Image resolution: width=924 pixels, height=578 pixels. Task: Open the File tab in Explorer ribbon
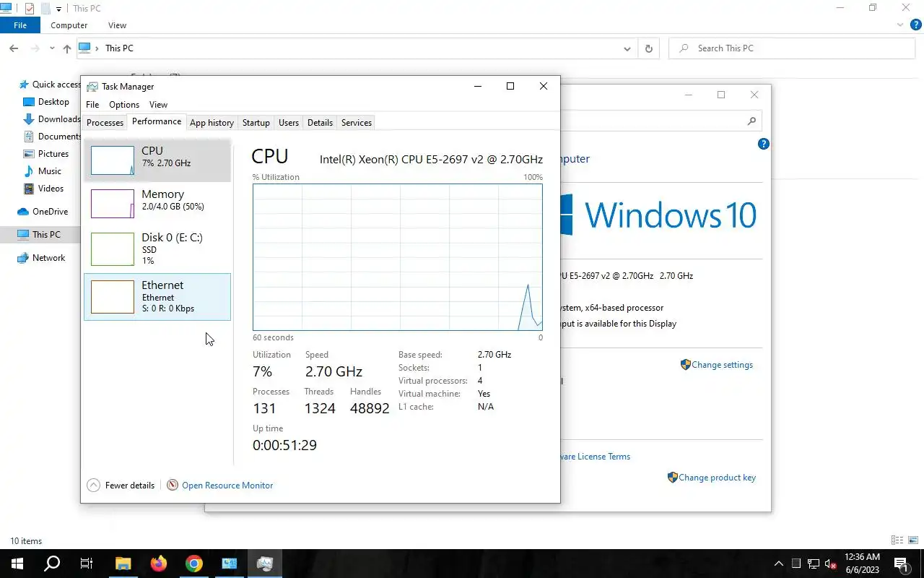pos(20,25)
